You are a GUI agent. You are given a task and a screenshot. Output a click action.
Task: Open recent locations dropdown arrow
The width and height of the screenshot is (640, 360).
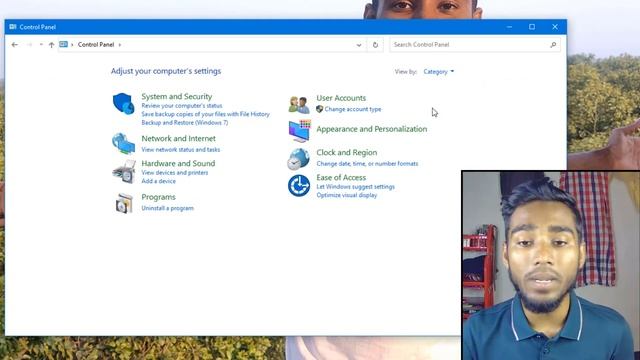[x=41, y=44]
